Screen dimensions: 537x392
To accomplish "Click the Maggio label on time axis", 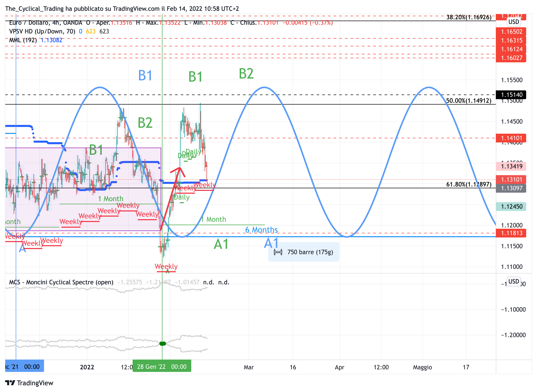I will 422,367.
